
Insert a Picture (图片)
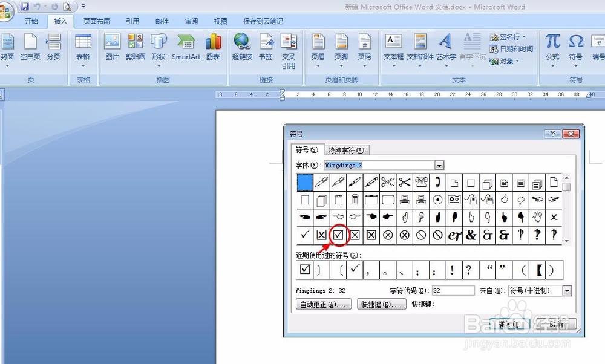click(x=113, y=48)
